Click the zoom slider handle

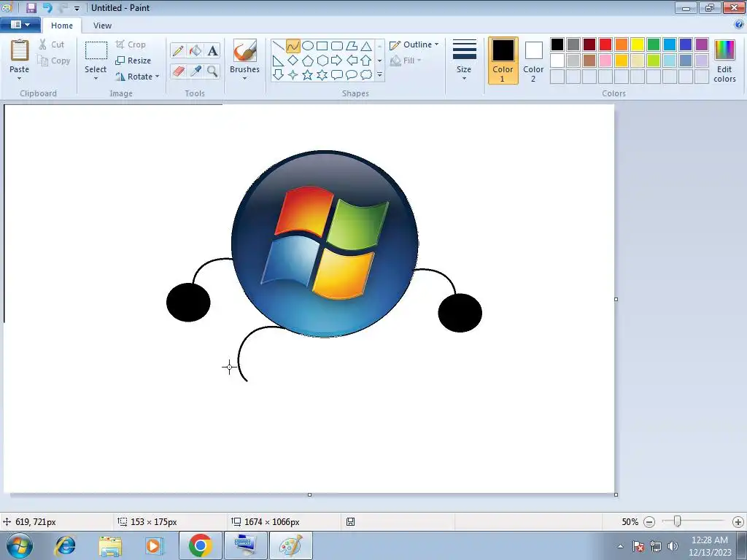point(677,521)
